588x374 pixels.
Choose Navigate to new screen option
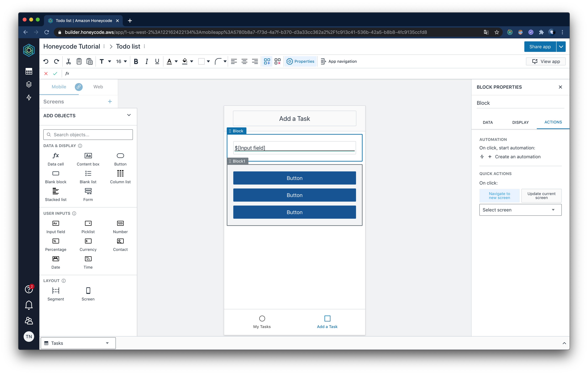coord(499,195)
